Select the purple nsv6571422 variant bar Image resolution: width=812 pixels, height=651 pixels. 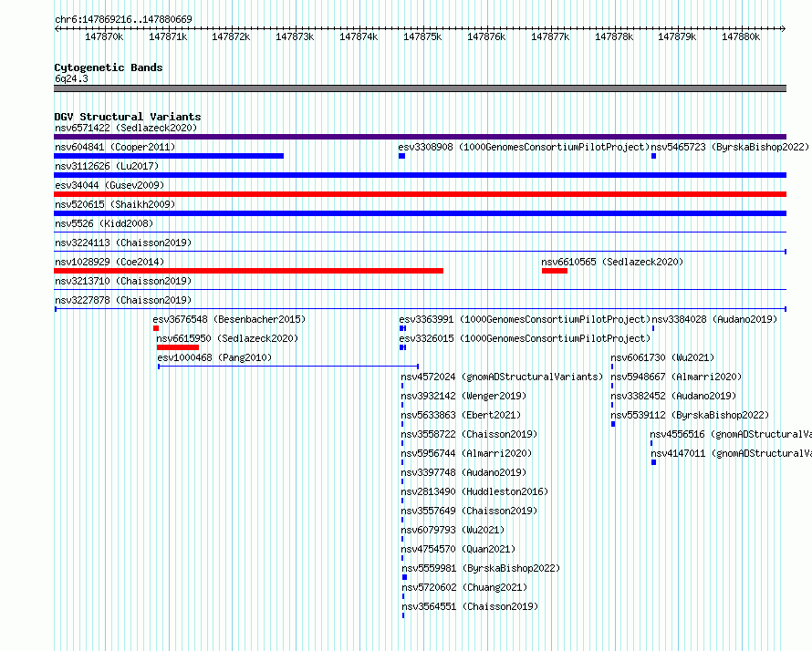pos(420,137)
